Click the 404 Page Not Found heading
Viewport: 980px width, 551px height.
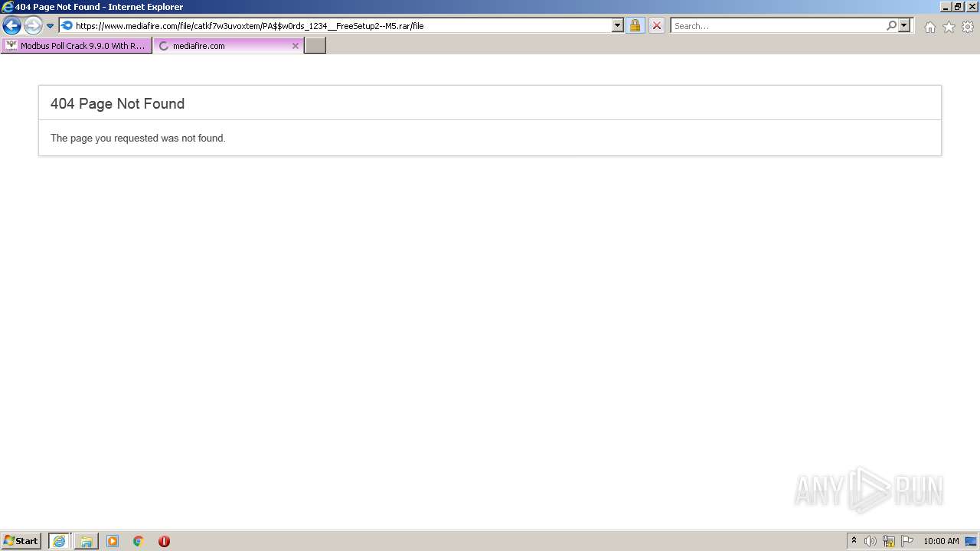tap(117, 103)
